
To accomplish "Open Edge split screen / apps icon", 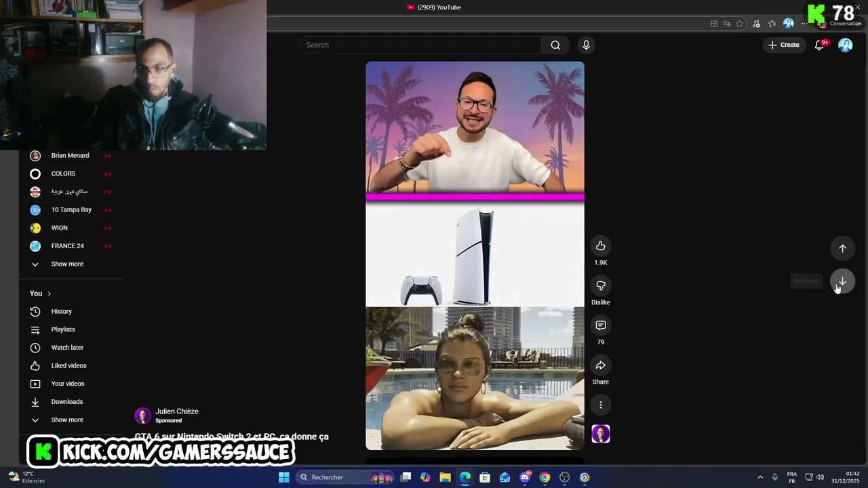I will coord(714,24).
